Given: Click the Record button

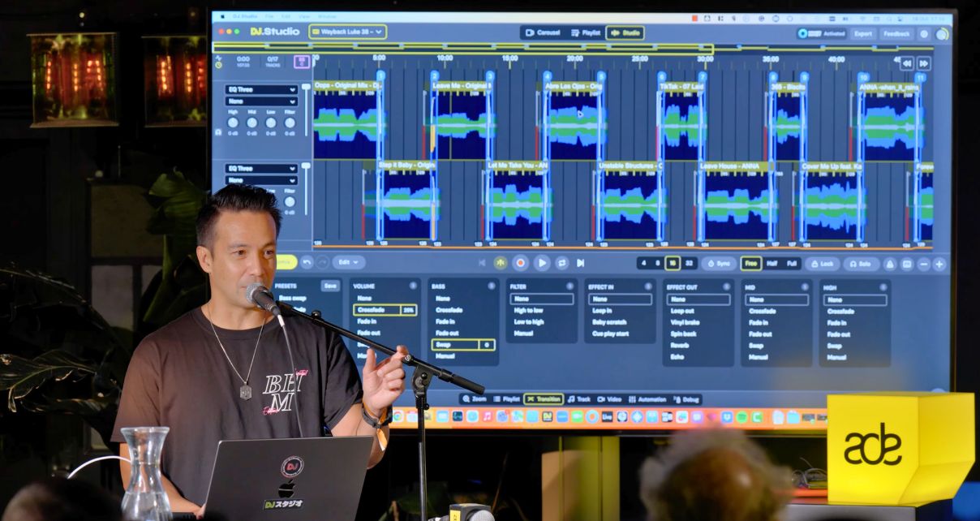Looking at the screenshot, I should coord(520,263).
